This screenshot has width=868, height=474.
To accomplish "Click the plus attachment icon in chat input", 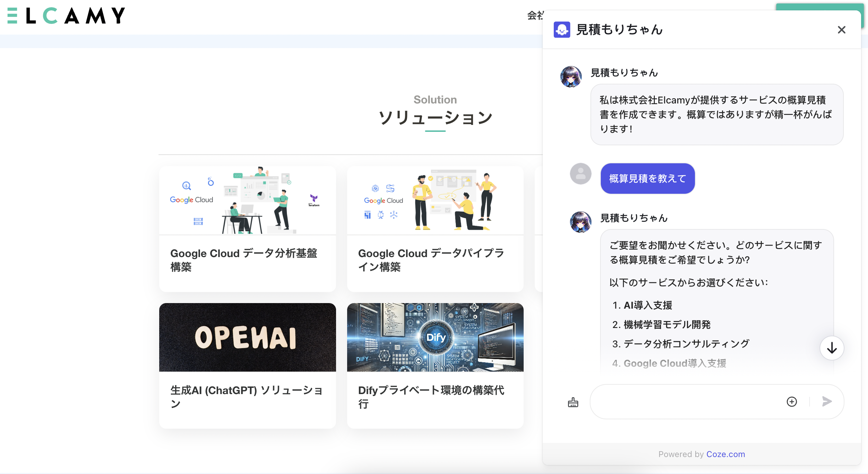I will point(792,402).
